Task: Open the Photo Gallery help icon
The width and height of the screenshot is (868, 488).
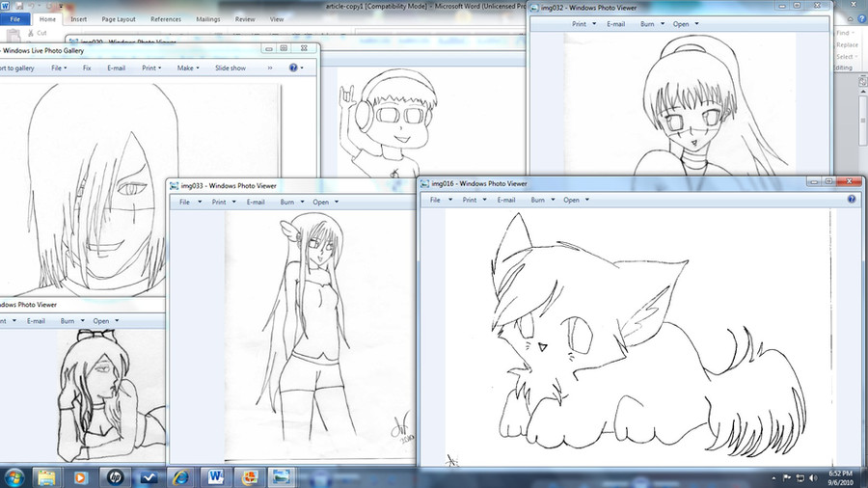Action: point(293,68)
